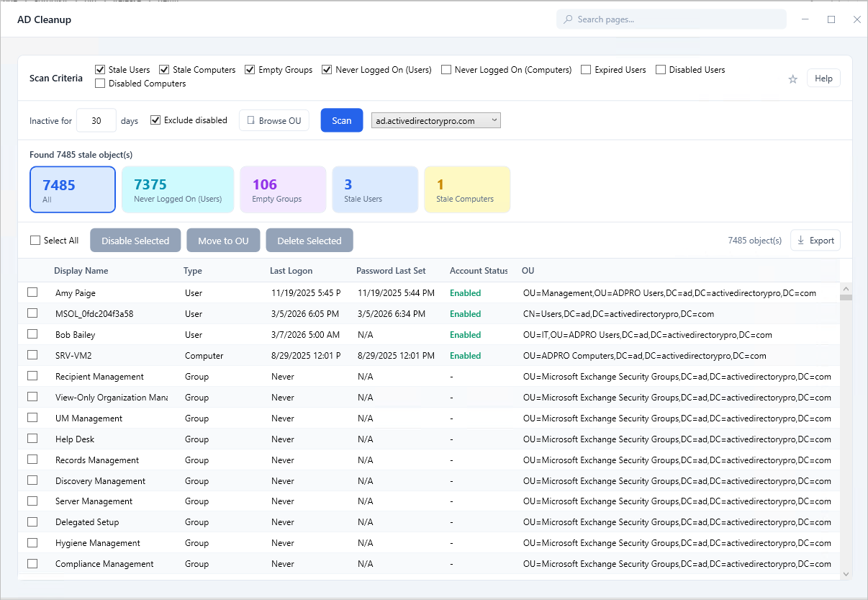Screen dimensions: 868x600
Task: Click the results list vertical scrollbar thumb
Action: 846,297
